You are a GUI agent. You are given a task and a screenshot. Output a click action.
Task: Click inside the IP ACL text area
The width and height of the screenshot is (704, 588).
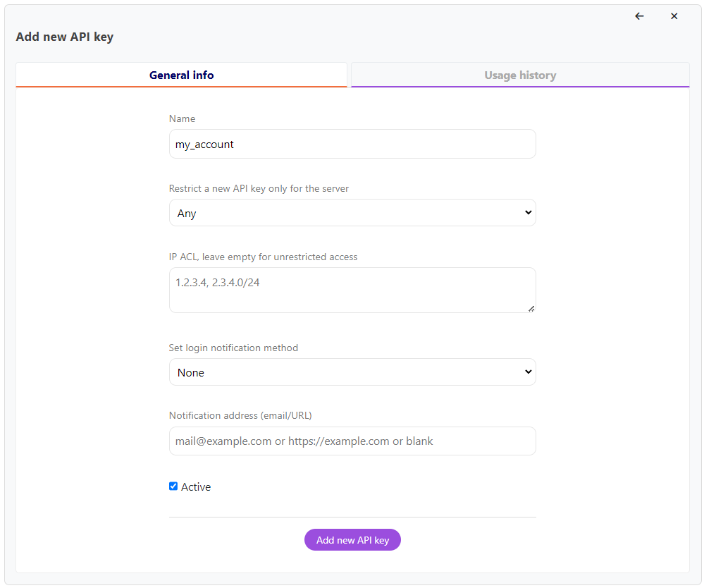352,289
